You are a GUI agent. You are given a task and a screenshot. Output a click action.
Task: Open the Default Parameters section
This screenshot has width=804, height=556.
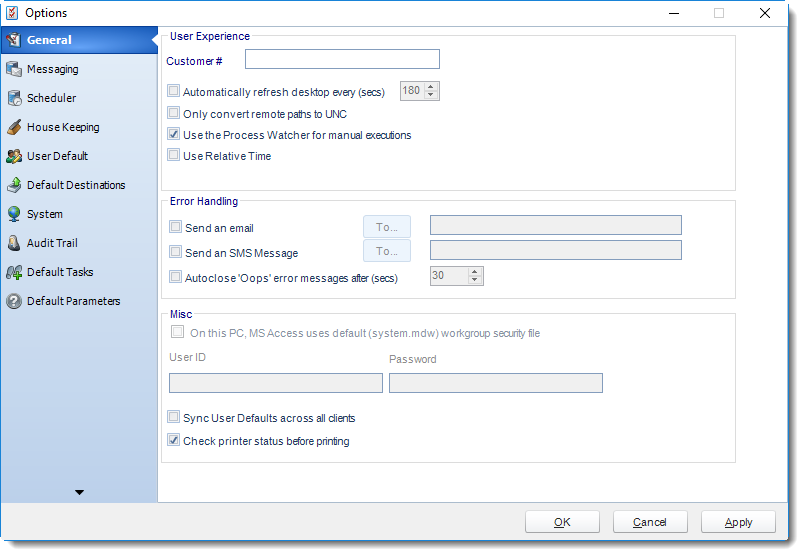pos(79,301)
